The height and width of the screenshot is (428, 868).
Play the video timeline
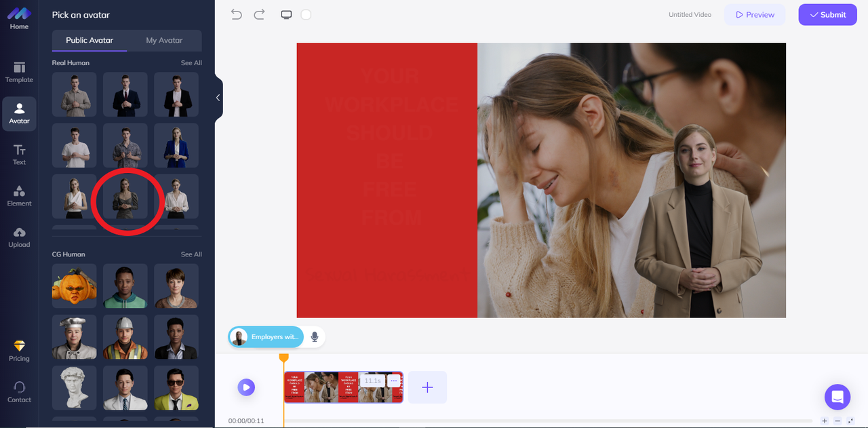[x=245, y=387]
